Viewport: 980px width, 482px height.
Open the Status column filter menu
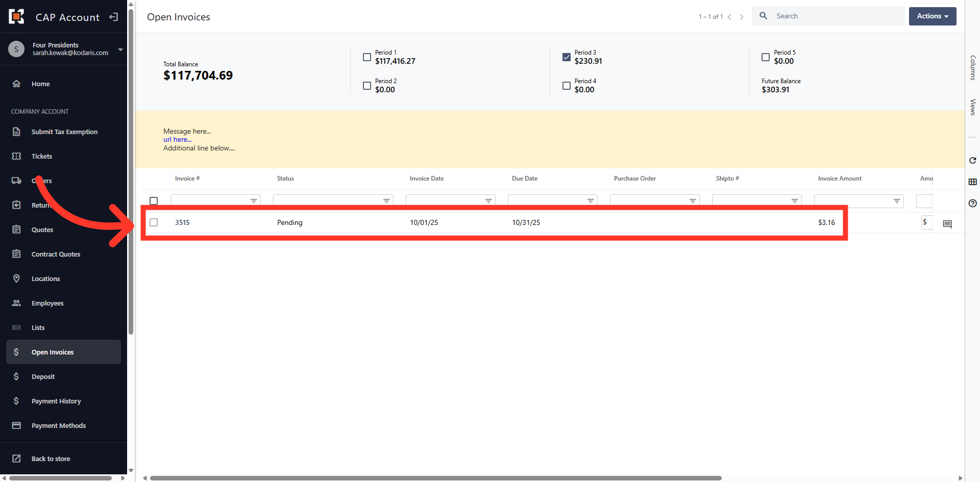coord(386,201)
